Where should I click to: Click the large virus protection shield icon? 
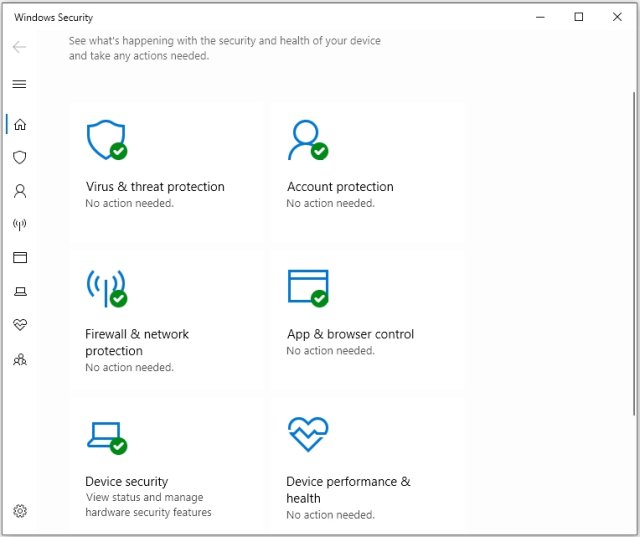pos(106,140)
